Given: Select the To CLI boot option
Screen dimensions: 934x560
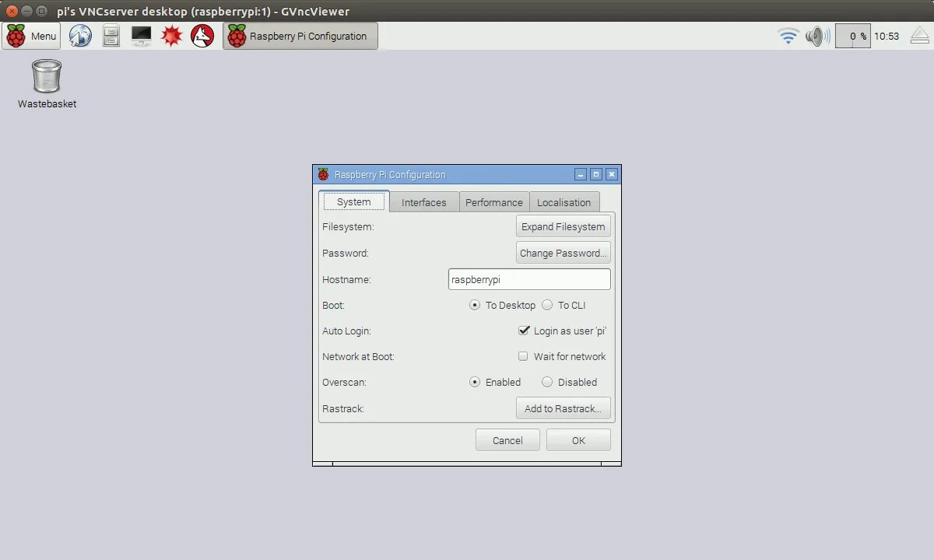Looking at the screenshot, I should pyautogui.click(x=564, y=305).
